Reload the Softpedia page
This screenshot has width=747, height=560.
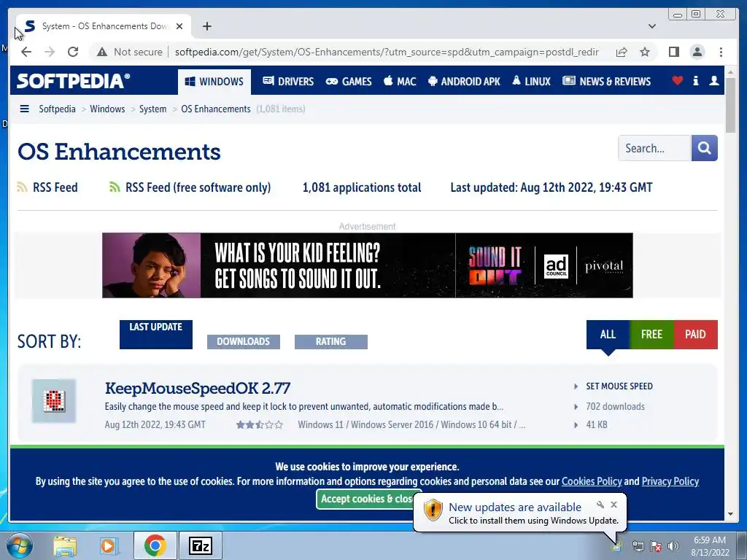(x=73, y=52)
